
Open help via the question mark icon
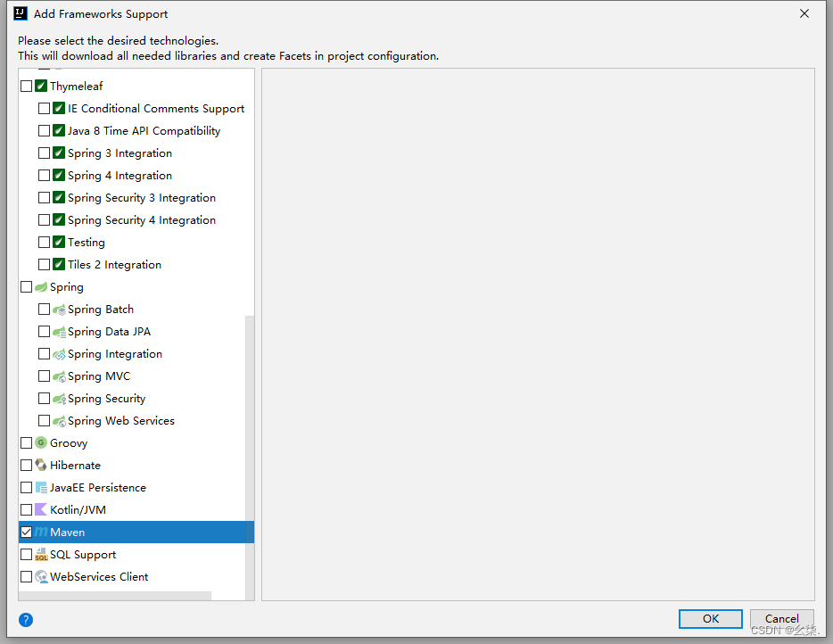coord(26,620)
